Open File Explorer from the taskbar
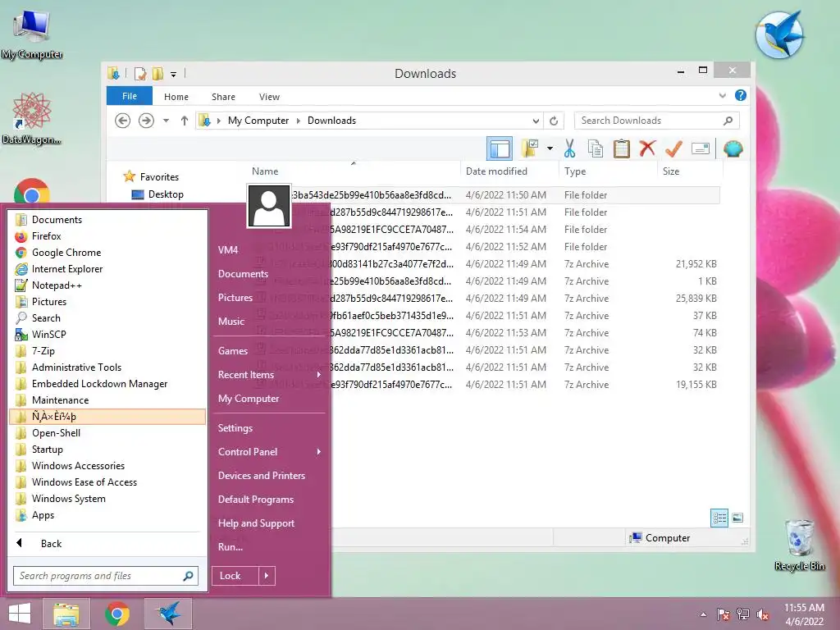This screenshot has height=630, width=840. 66,614
